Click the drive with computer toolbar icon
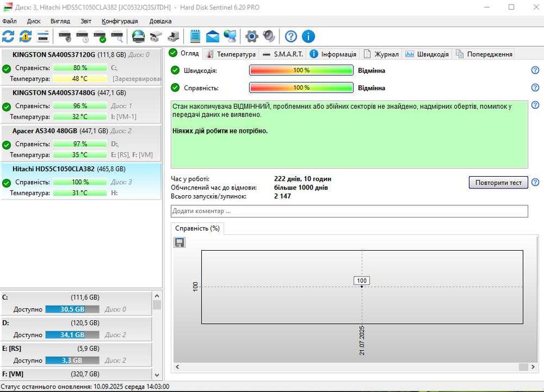Screen dimensions: 544x392 pyautogui.click(x=173, y=36)
